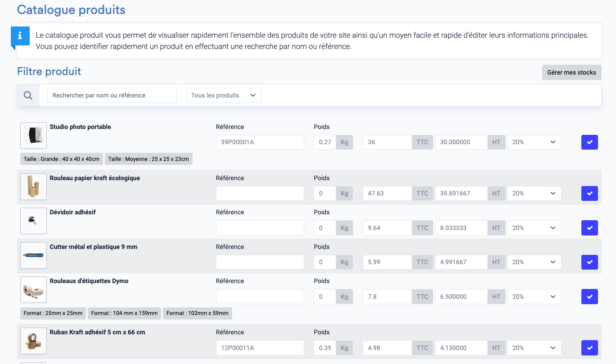
Task: Save changes for Studio photo portable row
Action: 589,142
